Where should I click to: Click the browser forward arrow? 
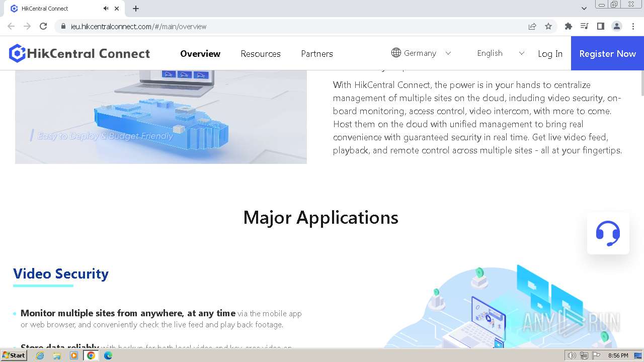click(27, 26)
